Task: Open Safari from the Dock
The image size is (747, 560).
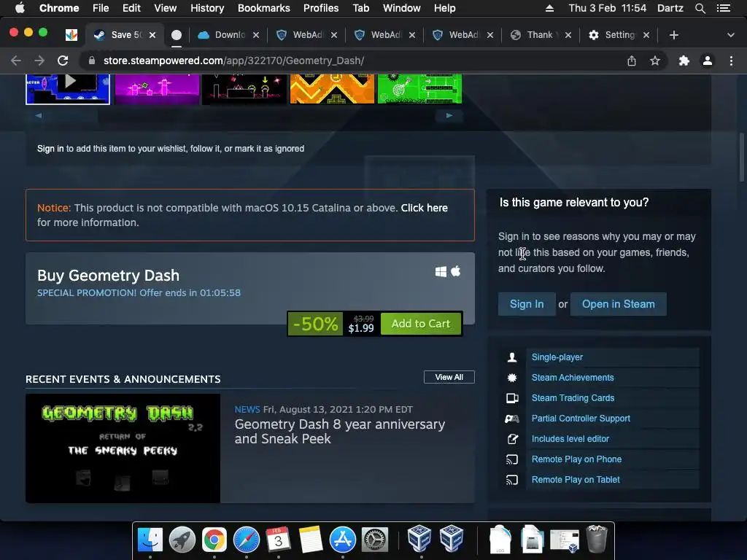Action: click(x=247, y=540)
